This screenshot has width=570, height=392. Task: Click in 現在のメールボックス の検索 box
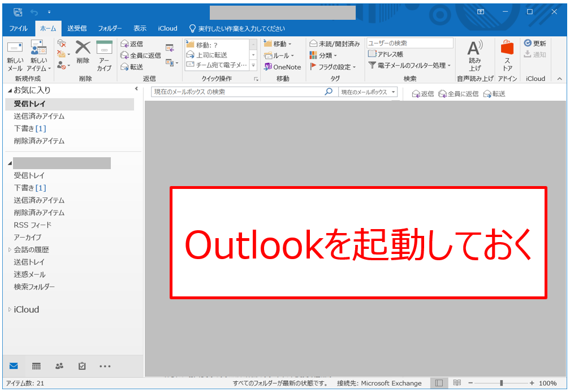click(237, 92)
